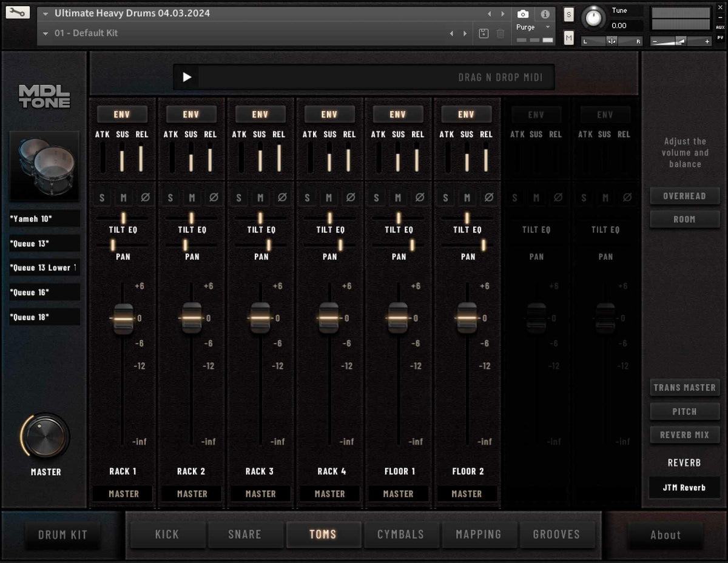Click the Rack 1 volume fader
728x563 pixels.
(x=123, y=318)
